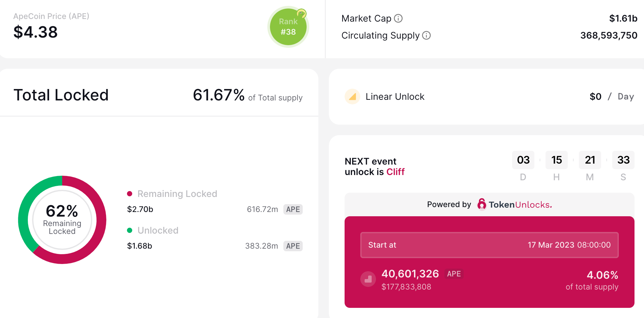Click the 62% Remaining Locked donut chart

pyautogui.click(x=62, y=220)
